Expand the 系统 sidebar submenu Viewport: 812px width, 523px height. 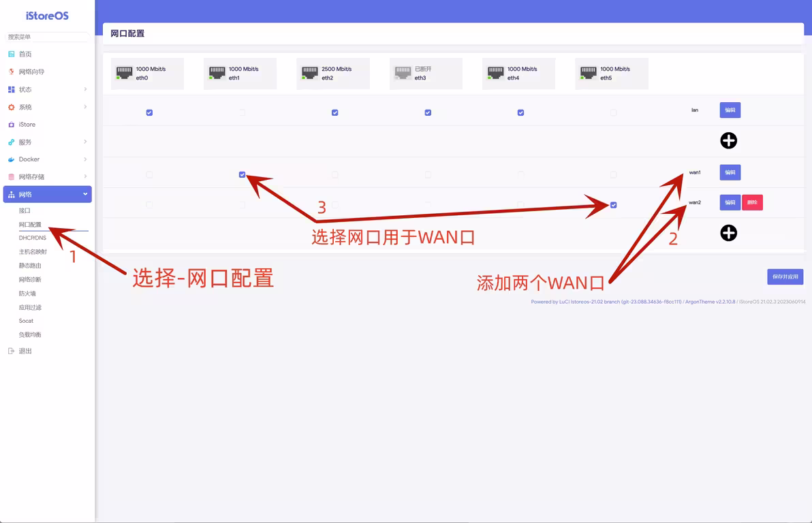pos(85,107)
